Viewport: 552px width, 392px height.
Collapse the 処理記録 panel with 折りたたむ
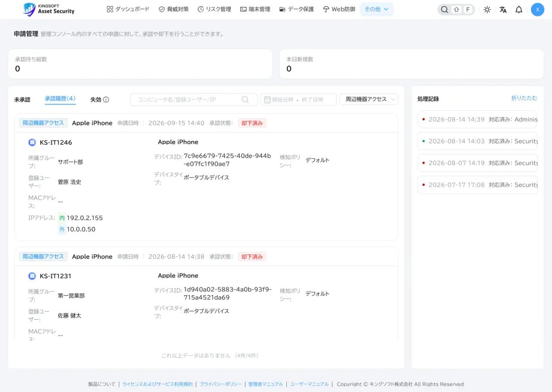pyautogui.click(x=524, y=98)
